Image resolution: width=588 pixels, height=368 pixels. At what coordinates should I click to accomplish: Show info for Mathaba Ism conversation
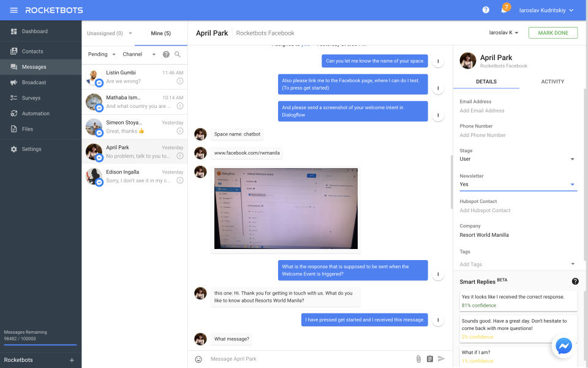(x=180, y=106)
